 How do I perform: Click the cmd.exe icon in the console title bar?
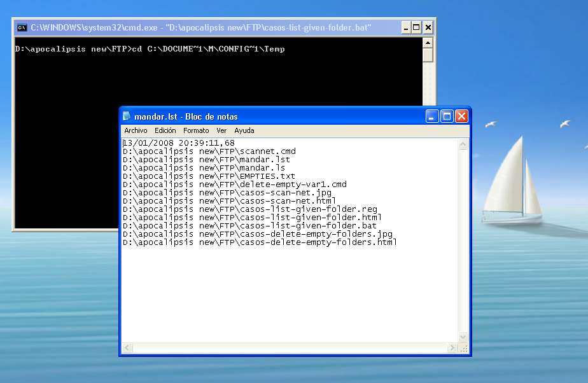pyautogui.click(x=21, y=27)
